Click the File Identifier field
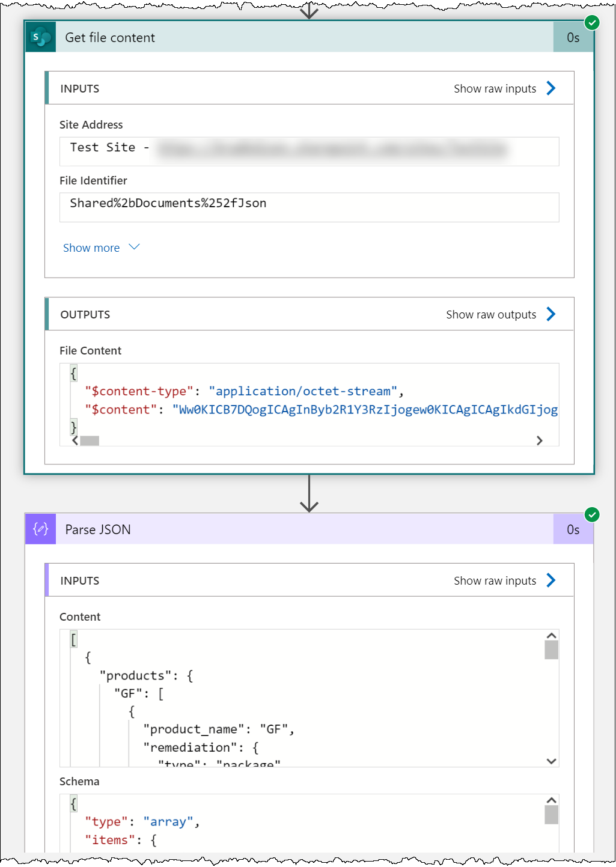The height and width of the screenshot is (867, 616). (x=309, y=207)
